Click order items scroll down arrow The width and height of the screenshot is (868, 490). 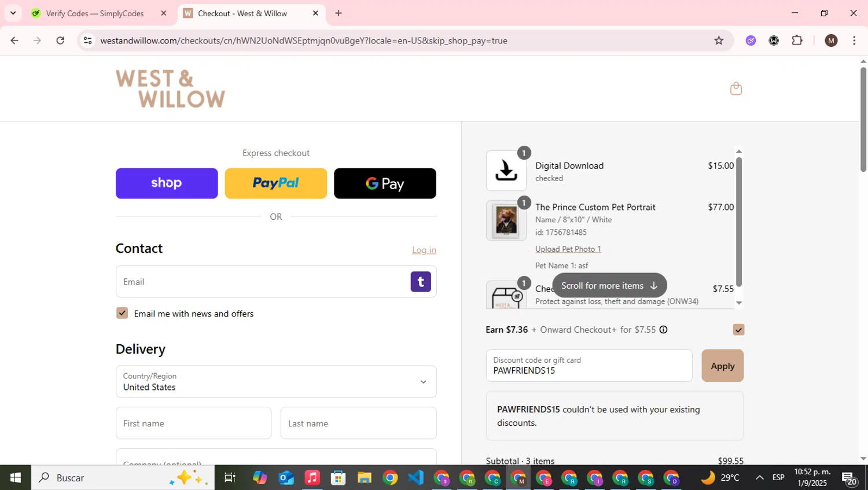739,303
